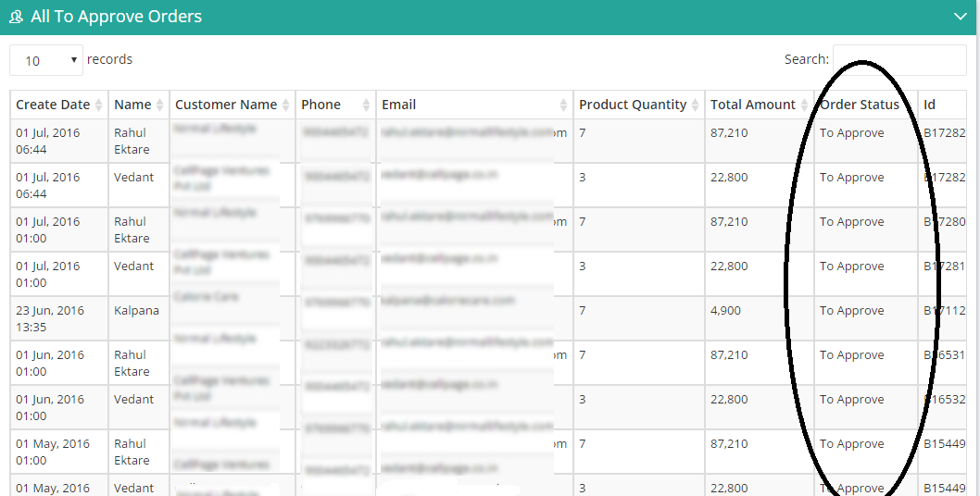Click the Customer Name sort arrows

pyautogui.click(x=285, y=105)
